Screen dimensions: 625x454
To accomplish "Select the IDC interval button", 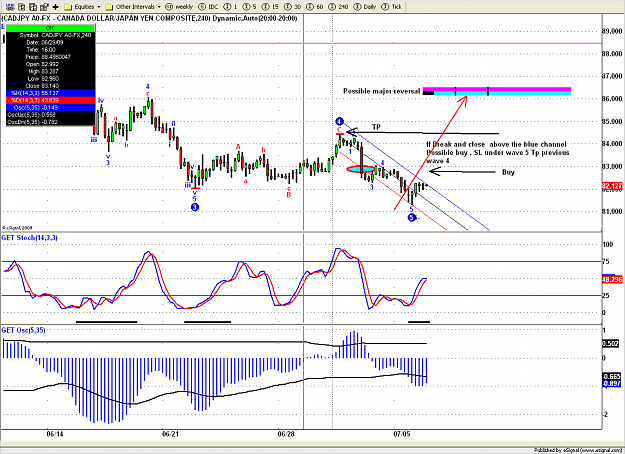I will (x=209, y=7).
